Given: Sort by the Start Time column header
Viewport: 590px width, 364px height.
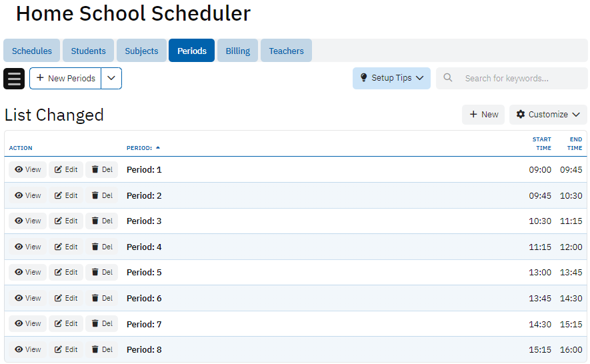Looking at the screenshot, I should [541, 144].
